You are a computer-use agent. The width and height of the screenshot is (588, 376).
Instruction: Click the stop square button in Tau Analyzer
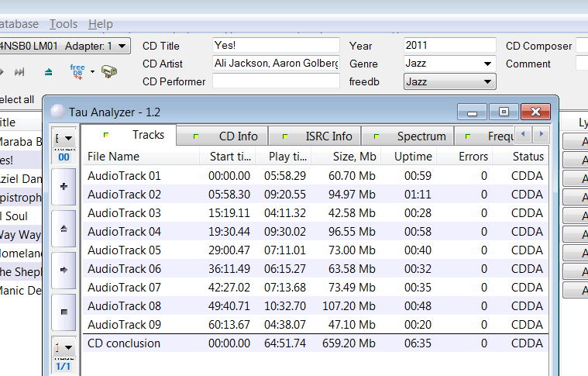[64, 312]
